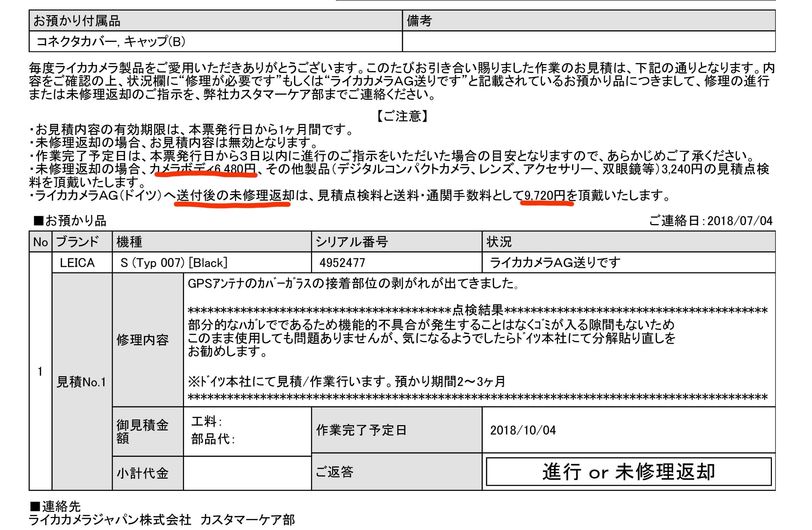Click the お預かり付属品 header cell

(216, 20)
